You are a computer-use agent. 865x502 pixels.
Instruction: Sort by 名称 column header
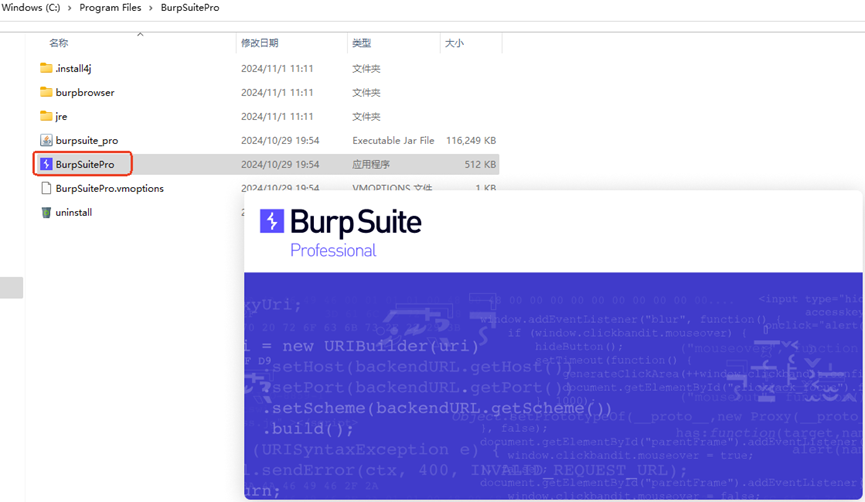pos(59,43)
